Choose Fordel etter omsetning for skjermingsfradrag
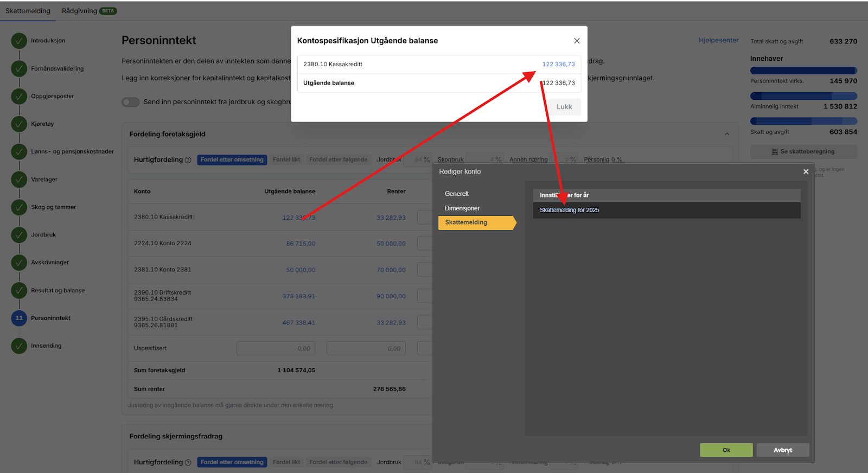Screen dimensions: 868x473 pos(232,463)
